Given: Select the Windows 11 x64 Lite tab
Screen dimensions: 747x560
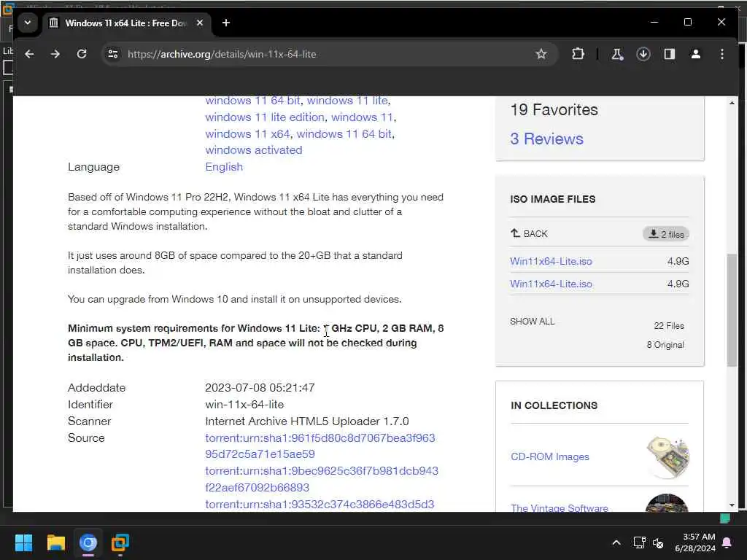Looking at the screenshot, I should click(126, 23).
